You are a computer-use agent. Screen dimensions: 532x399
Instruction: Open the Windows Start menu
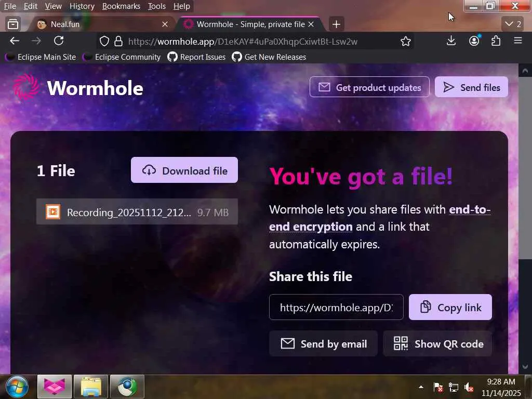click(x=17, y=387)
